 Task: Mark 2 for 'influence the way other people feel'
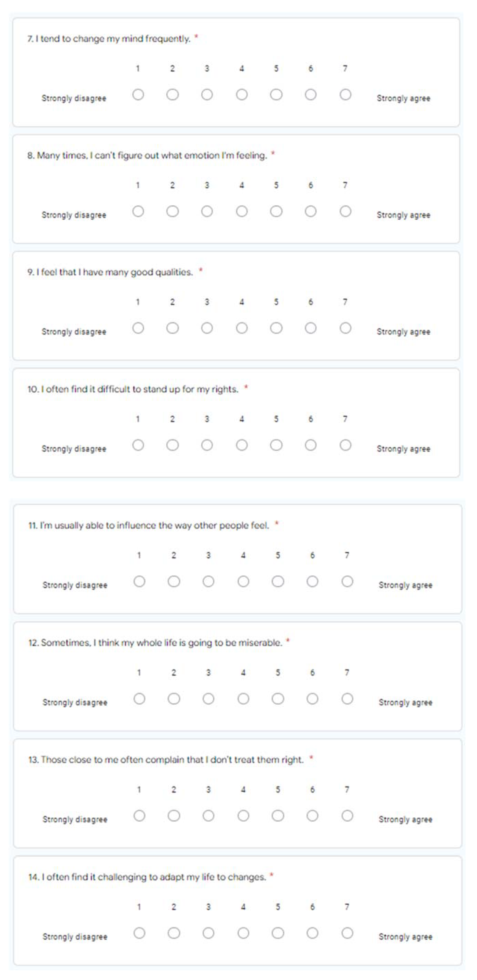click(x=174, y=581)
